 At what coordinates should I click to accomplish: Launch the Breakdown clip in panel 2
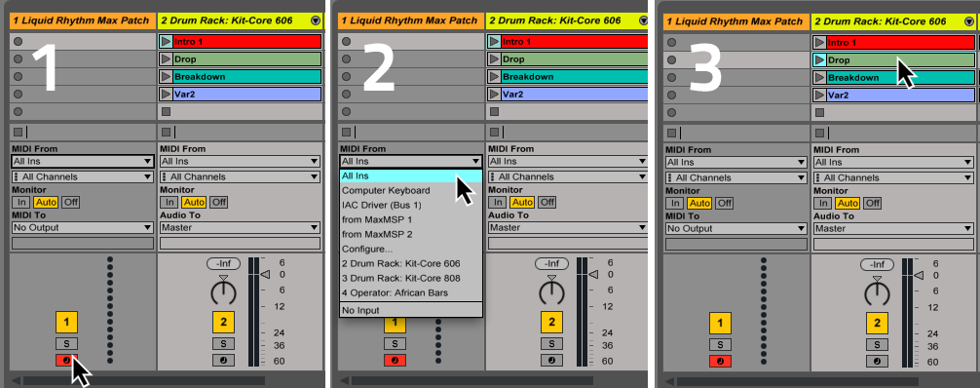pyautogui.click(x=494, y=77)
